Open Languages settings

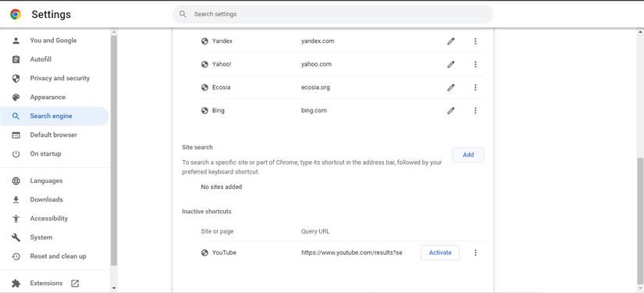pos(55,180)
